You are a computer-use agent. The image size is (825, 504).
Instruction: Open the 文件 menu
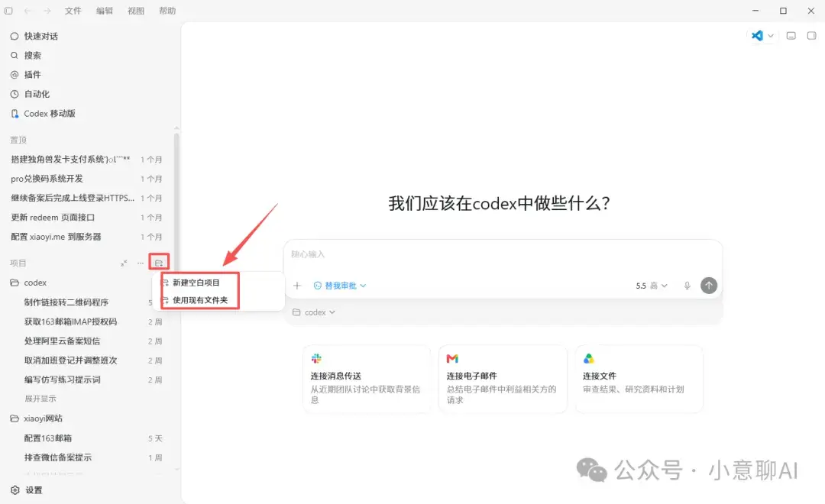pyautogui.click(x=73, y=11)
